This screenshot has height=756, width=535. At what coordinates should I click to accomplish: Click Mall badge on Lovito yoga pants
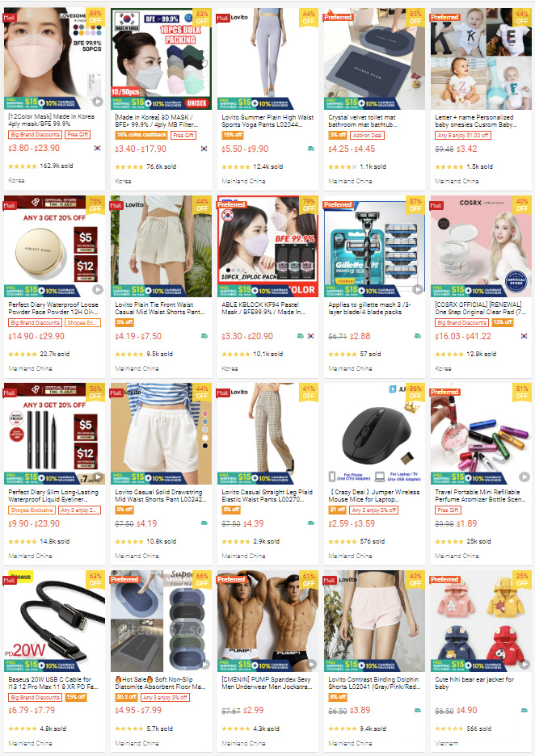(223, 18)
